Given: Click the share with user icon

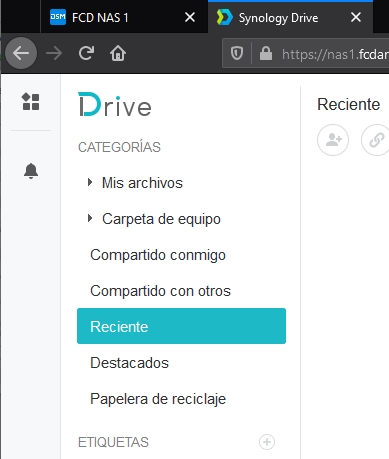Looking at the screenshot, I should 333,140.
